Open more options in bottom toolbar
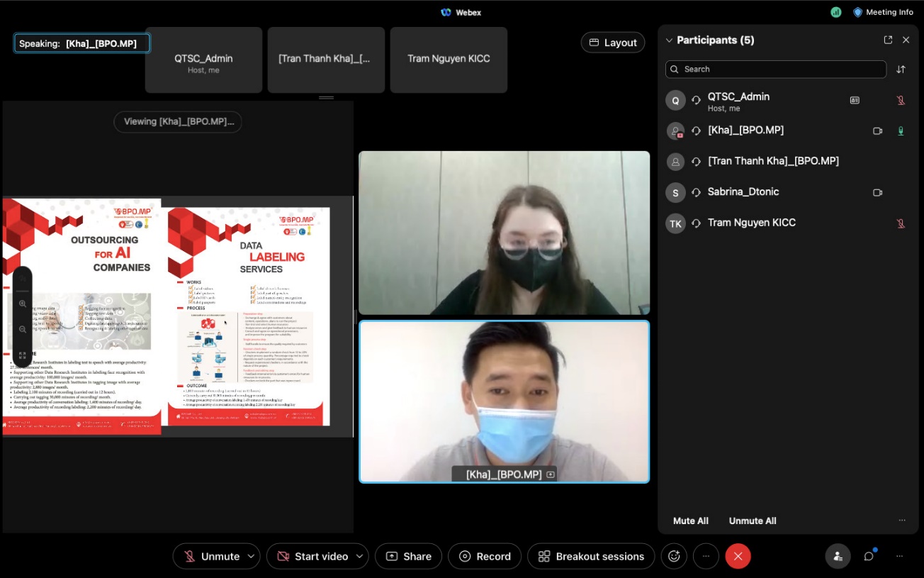924x578 pixels. (x=706, y=557)
